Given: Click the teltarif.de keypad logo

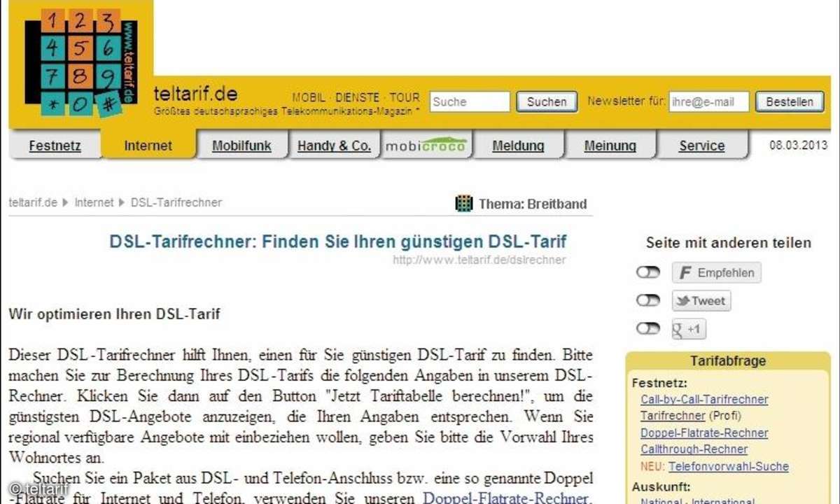Looking at the screenshot, I should [x=81, y=62].
